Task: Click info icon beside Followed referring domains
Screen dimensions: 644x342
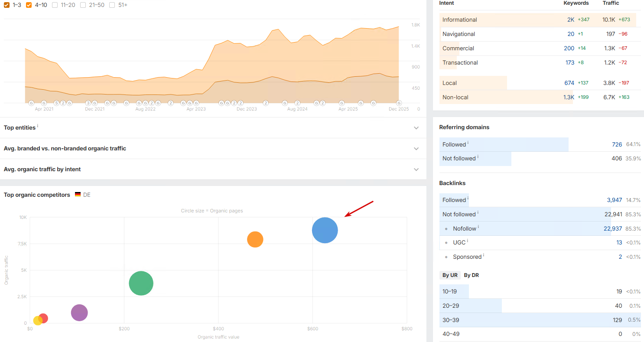Action: (468, 143)
